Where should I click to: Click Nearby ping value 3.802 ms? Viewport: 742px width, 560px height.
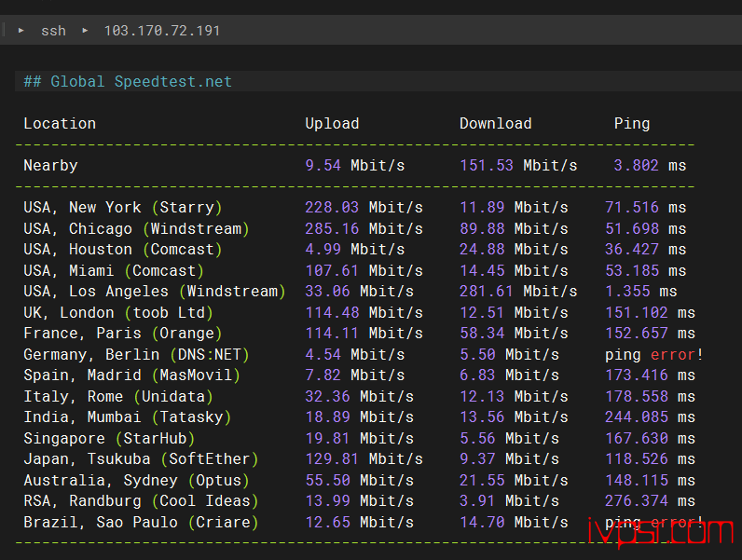click(650, 166)
